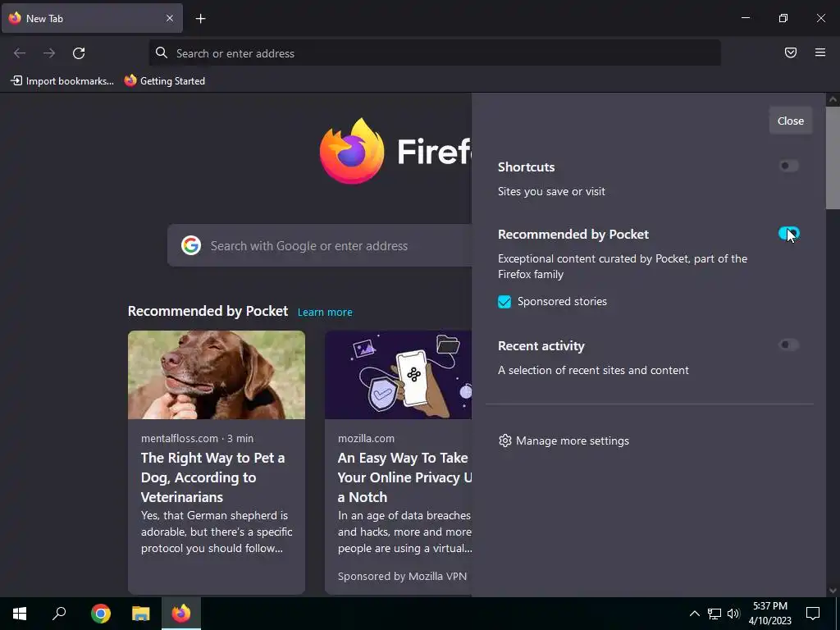840x630 pixels.
Task: Close the customize panel
Action: [x=791, y=121]
